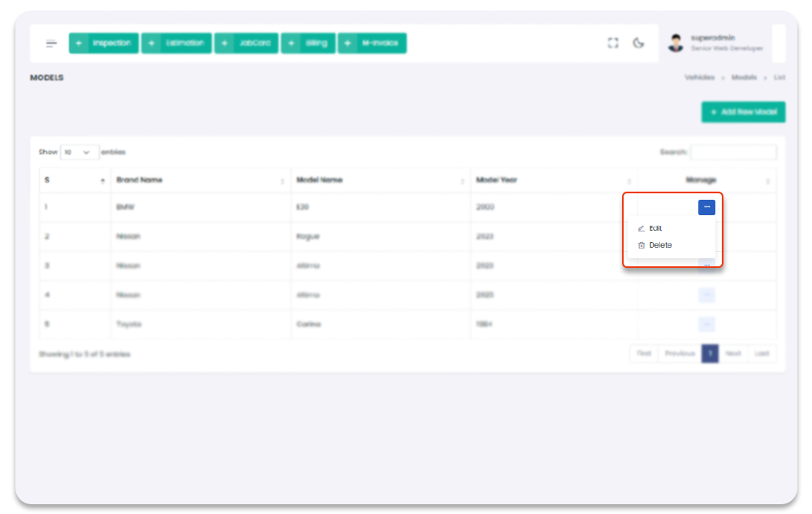The image size is (812, 514).
Task: Click the superadmin profile avatar
Action: [676, 44]
